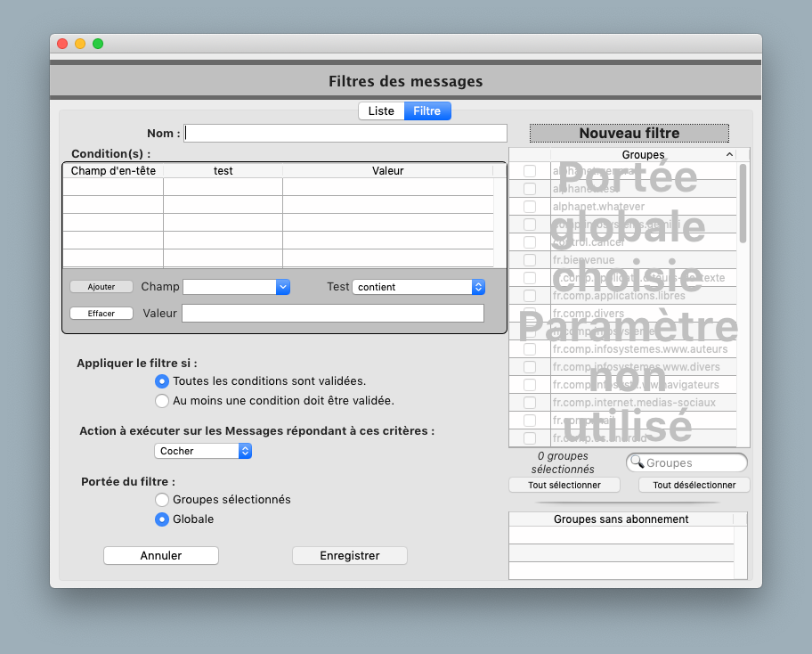The width and height of the screenshot is (812, 654).
Task: Click the search magnifier icon in Groupes field
Action: 637,462
